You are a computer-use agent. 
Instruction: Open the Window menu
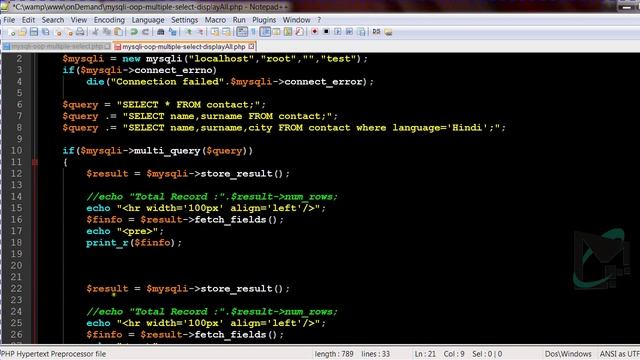pyautogui.click(x=296, y=20)
